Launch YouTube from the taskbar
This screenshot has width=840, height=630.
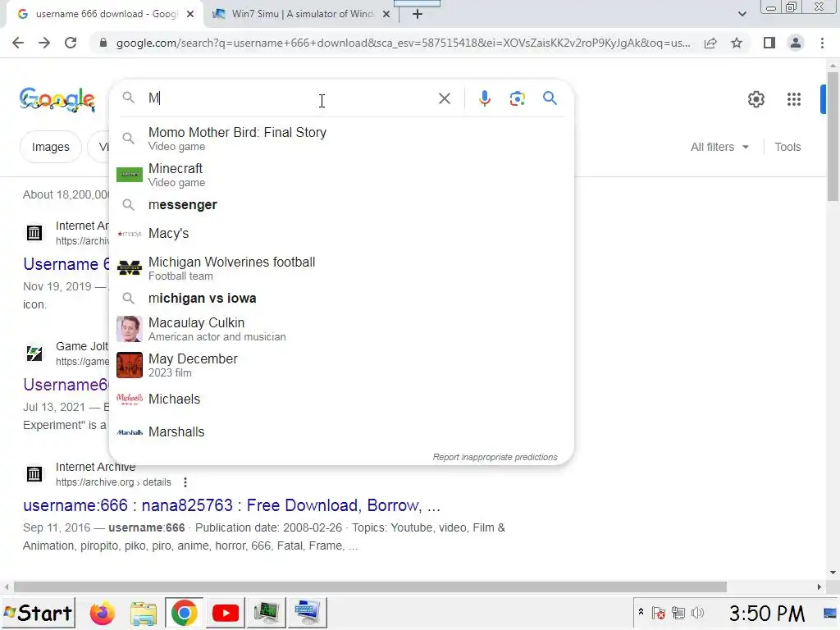pyautogui.click(x=226, y=613)
